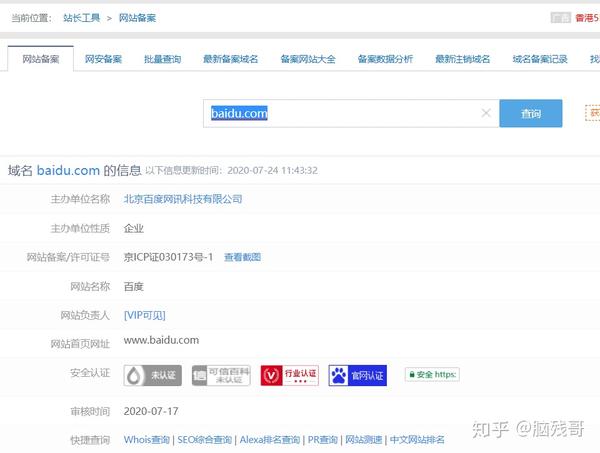This screenshot has height=453, width=600.
Task: Open SEO综合查询 quick link
Action: coord(204,440)
